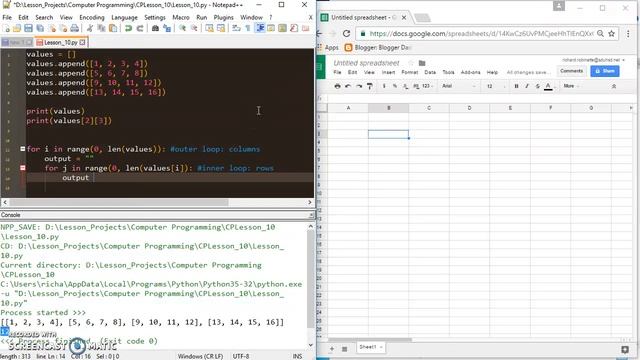Click the Redo arrow in Google Sheets toolbar
640x360 pixels.
pos(359,86)
